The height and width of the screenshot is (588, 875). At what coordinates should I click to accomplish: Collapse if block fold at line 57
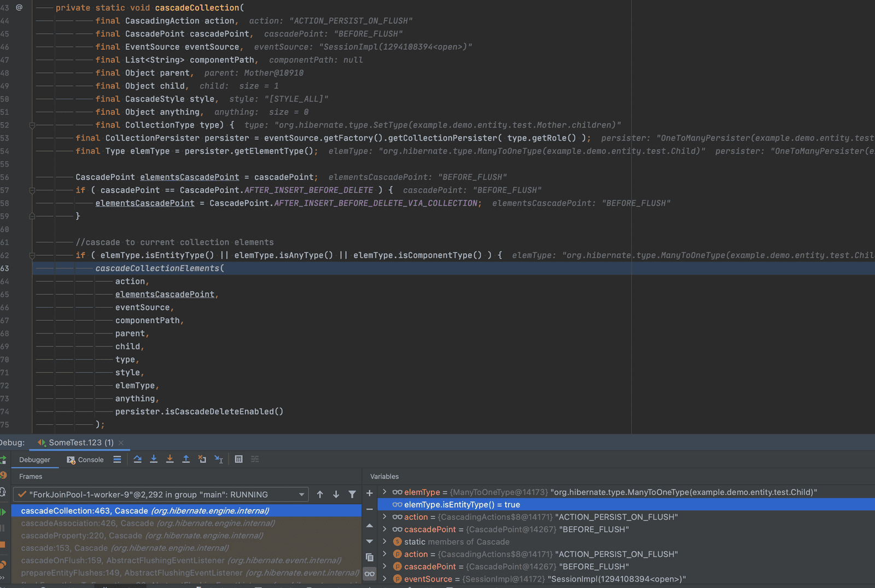coord(32,190)
